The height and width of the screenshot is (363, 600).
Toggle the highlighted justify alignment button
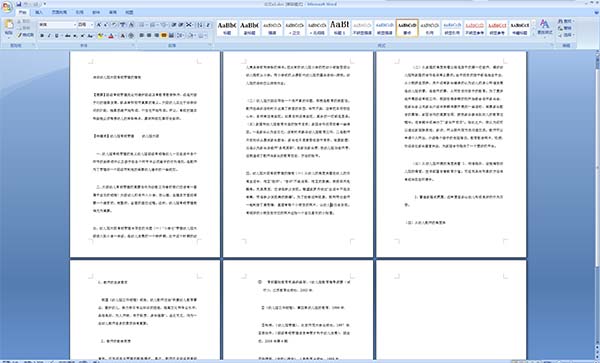(164, 36)
